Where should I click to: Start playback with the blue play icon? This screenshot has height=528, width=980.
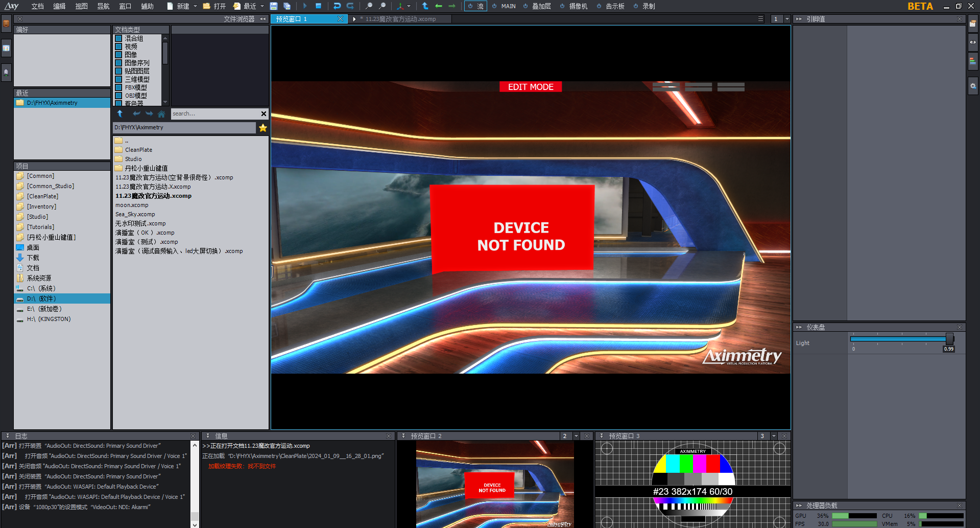[x=305, y=6]
